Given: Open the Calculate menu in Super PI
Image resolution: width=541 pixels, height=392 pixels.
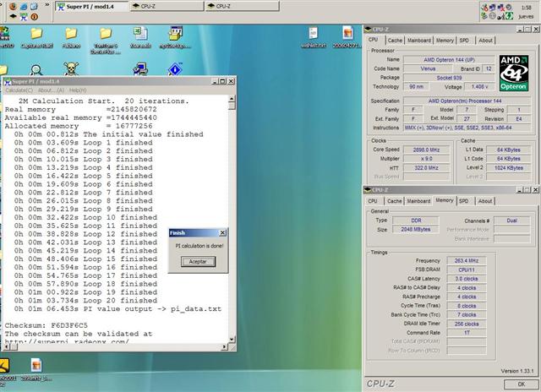Looking at the screenshot, I should pos(18,90).
